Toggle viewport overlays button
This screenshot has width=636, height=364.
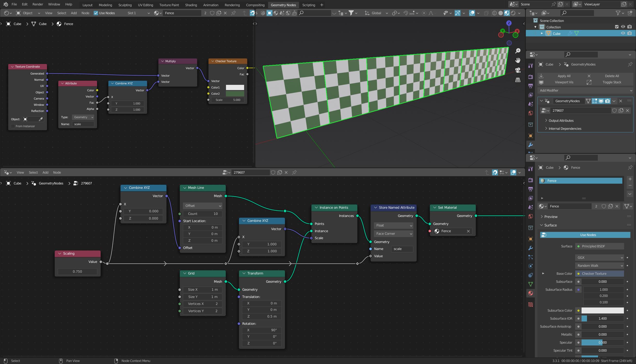click(x=472, y=13)
